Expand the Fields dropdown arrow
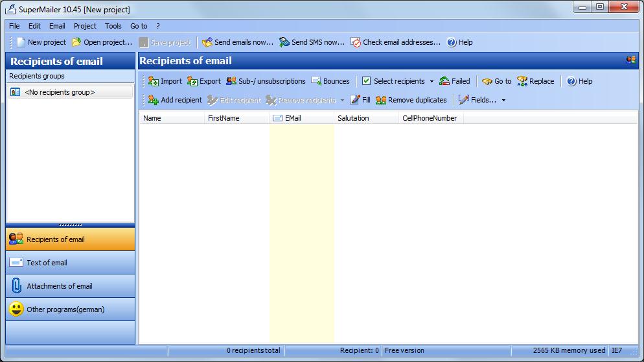 pyautogui.click(x=503, y=101)
